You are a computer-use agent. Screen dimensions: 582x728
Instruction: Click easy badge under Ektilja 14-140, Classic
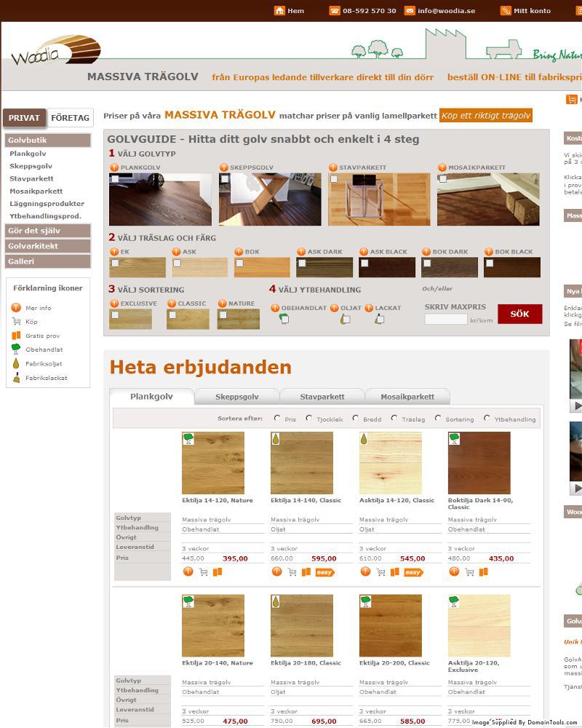pyautogui.click(x=325, y=572)
